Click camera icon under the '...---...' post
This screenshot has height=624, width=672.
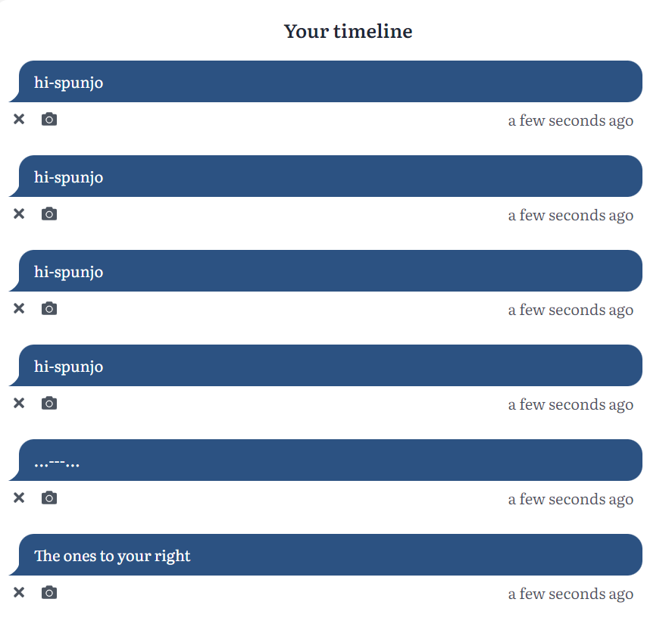(x=49, y=498)
